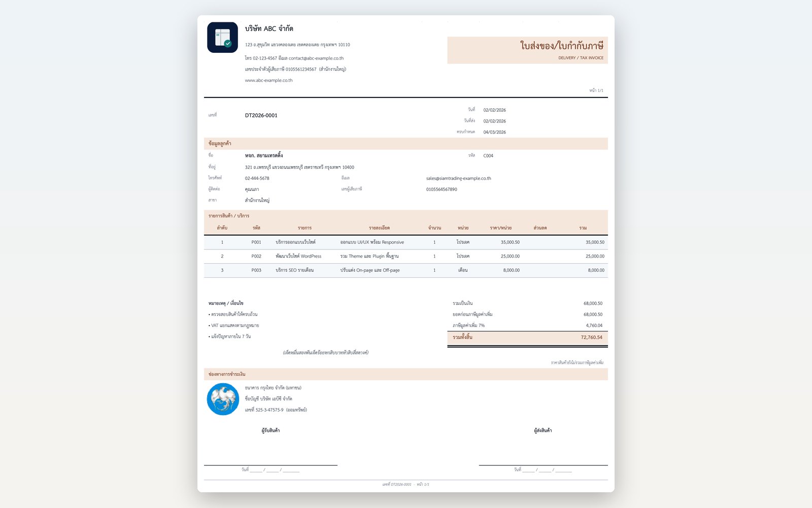812x508 pixels.
Task: Click the grand total amount 72,760.54
Action: [591, 337]
